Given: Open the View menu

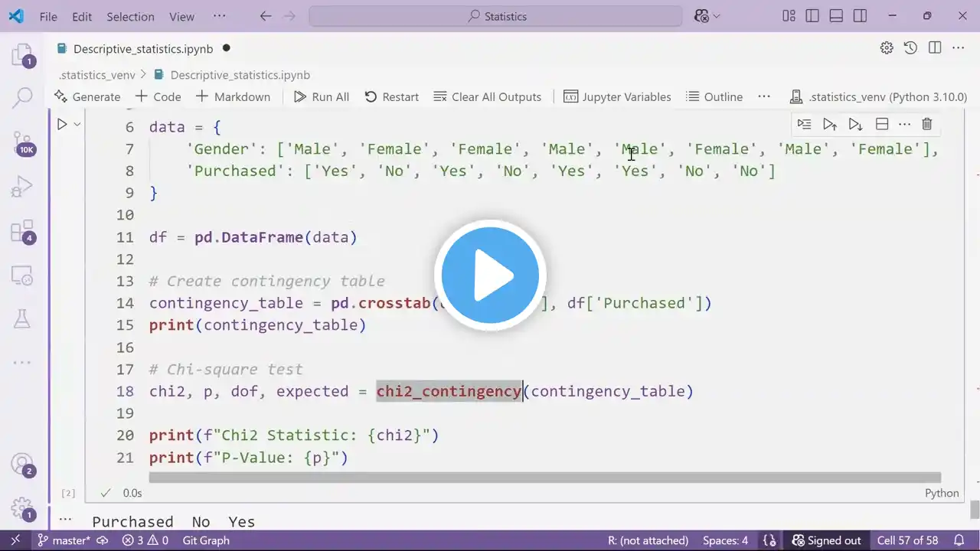Looking at the screenshot, I should pos(181,16).
